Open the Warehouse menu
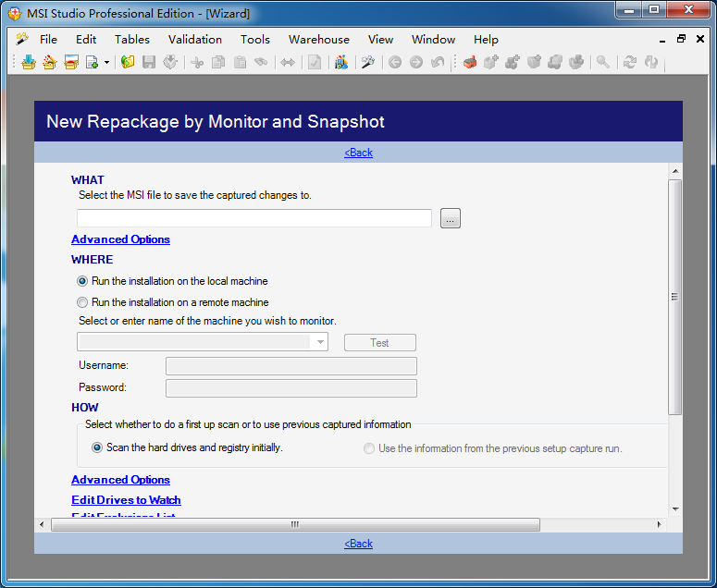 pos(318,40)
